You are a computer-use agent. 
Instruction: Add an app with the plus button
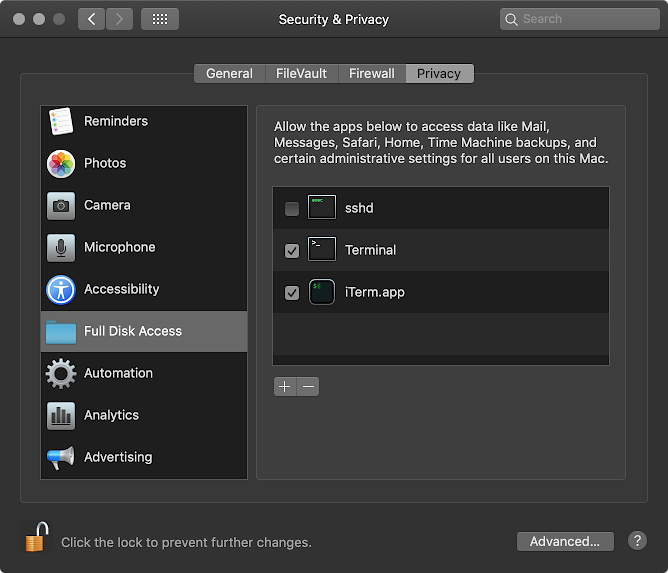coord(285,386)
